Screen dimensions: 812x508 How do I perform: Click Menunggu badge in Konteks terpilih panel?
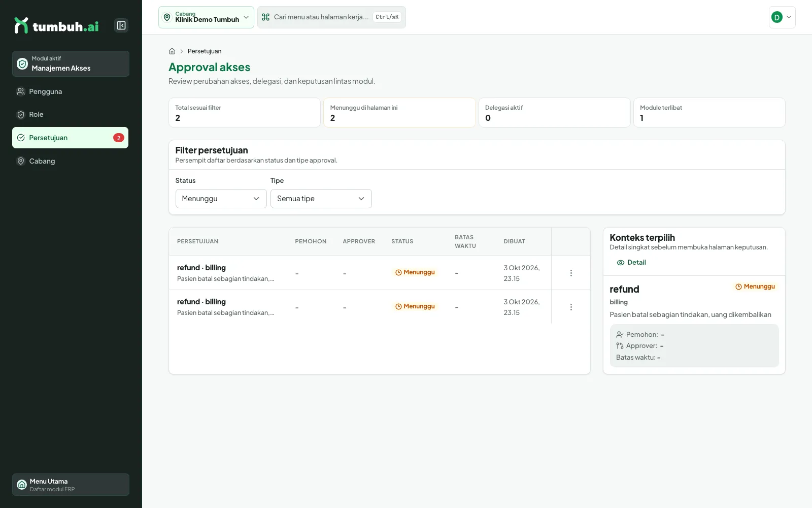point(755,287)
